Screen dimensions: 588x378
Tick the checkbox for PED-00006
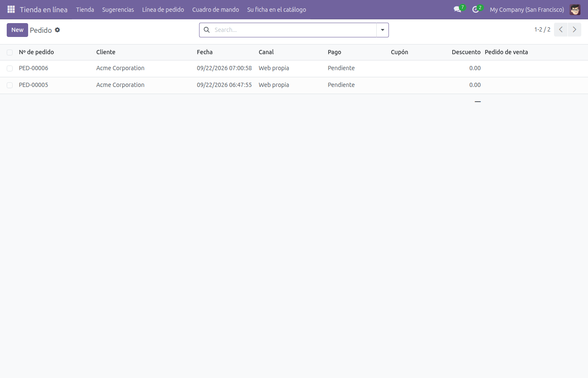(x=10, y=68)
